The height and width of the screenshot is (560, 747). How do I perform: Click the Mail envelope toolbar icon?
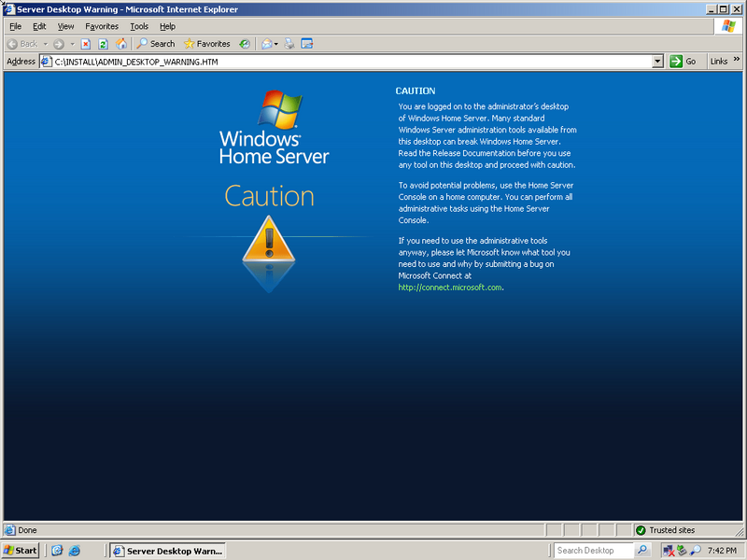tap(267, 44)
